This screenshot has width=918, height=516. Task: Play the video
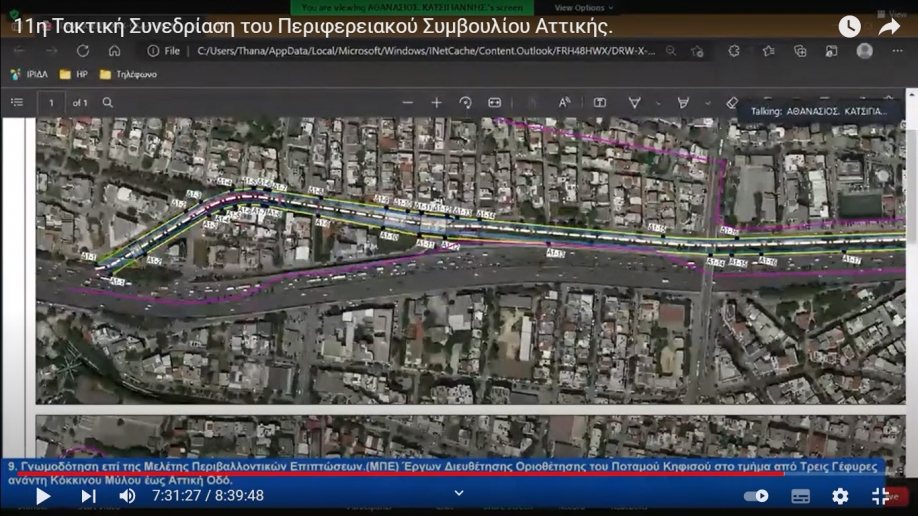pyautogui.click(x=43, y=496)
